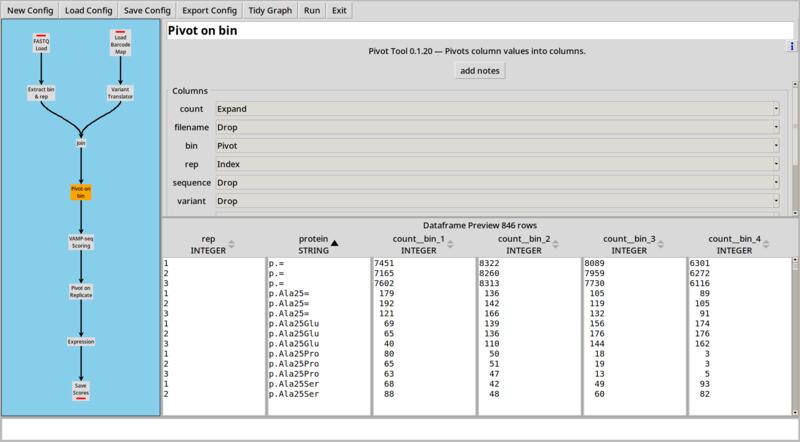Open the rep column Index dropdown
Screen dimensions: 800x442
(x=497, y=164)
